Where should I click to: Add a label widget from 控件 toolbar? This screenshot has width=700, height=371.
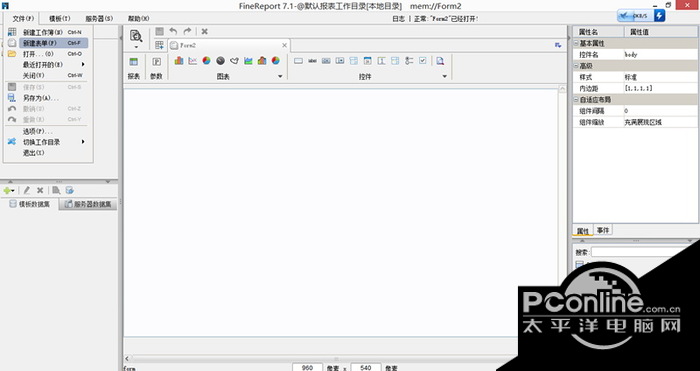pos(312,61)
